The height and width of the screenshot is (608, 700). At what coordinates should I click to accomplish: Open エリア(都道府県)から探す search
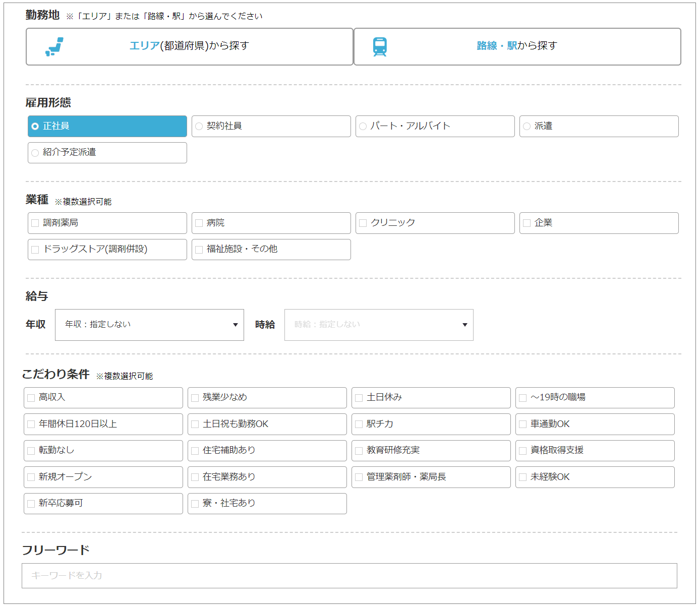[190, 46]
